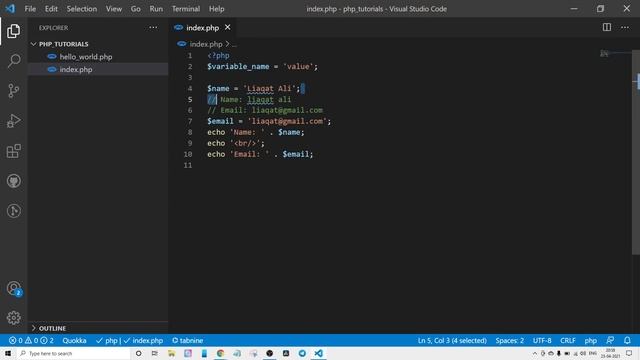Go to line via Ln 5, Col 3
The height and width of the screenshot is (360, 640).
click(452, 340)
